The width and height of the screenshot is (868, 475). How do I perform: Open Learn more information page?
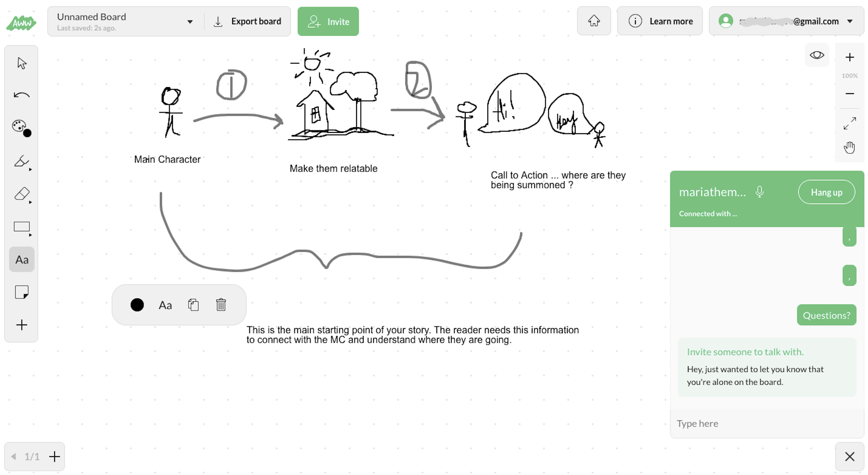(x=661, y=21)
